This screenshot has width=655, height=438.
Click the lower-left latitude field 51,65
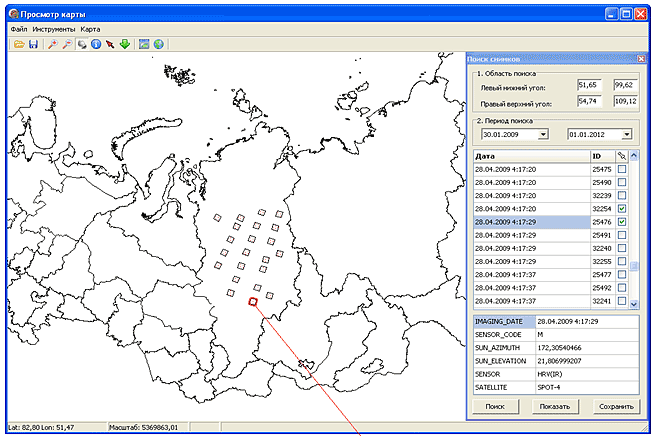coord(591,86)
